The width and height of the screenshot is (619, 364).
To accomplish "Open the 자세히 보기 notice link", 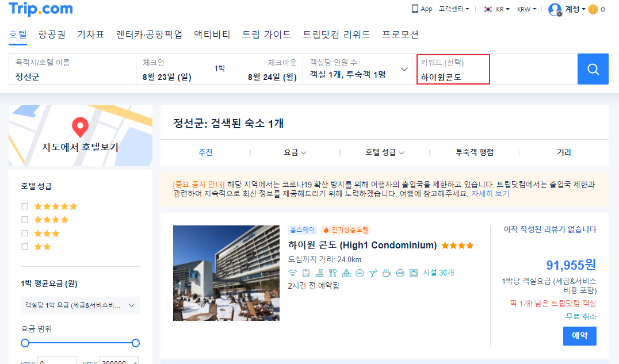I will click(490, 194).
